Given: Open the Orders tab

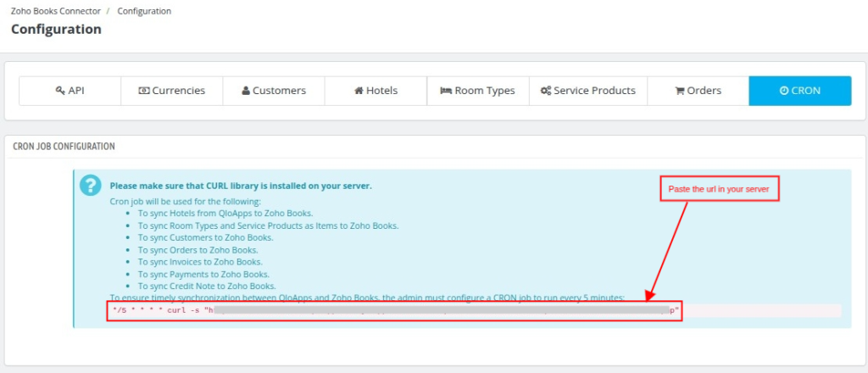Looking at the screenshot, I should (x=698, y=91).
